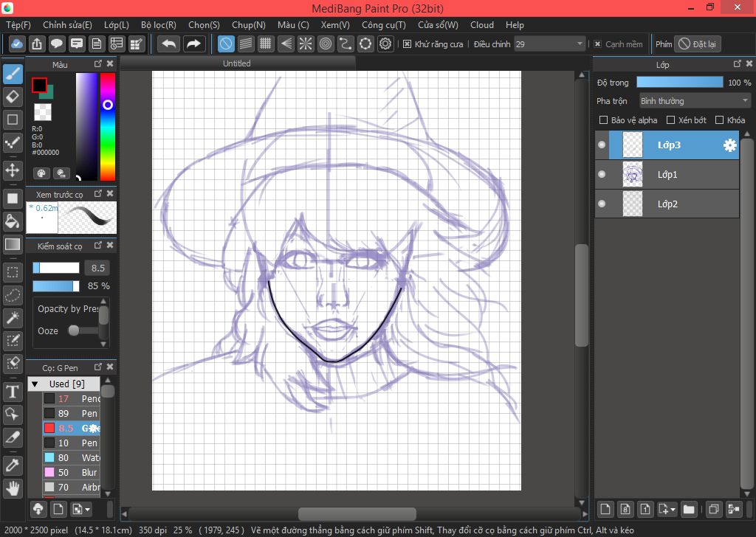Image resolution: width=756 pixels, height=537 pixels.
Task: Click the Đặt lại reset button
Action: 697,44
